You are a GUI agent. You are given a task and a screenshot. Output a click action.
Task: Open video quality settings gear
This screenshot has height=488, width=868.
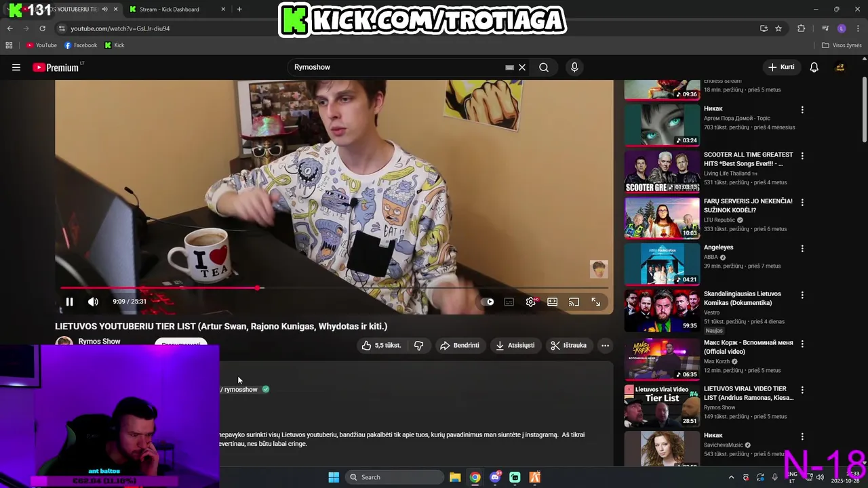(531, 302)
